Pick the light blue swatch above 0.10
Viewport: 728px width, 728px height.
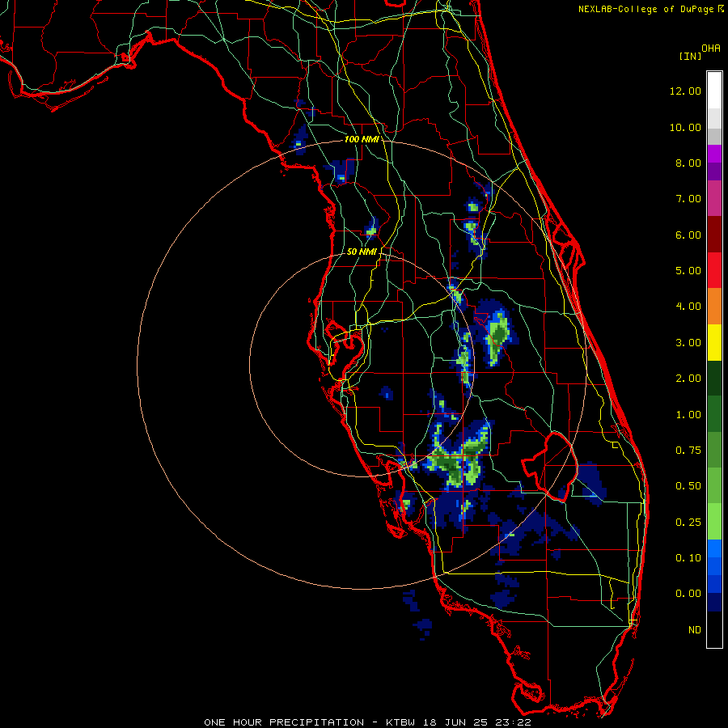pos(714,548)
